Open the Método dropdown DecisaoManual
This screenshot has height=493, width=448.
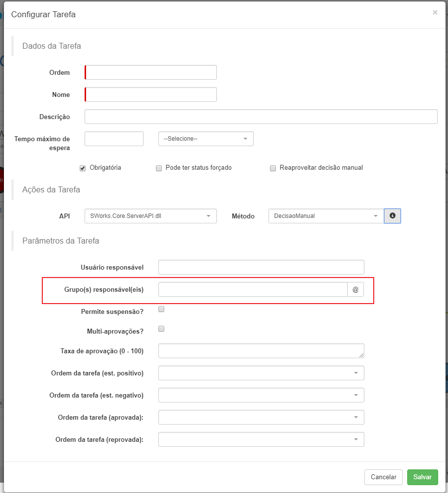[x=326, y=216]
